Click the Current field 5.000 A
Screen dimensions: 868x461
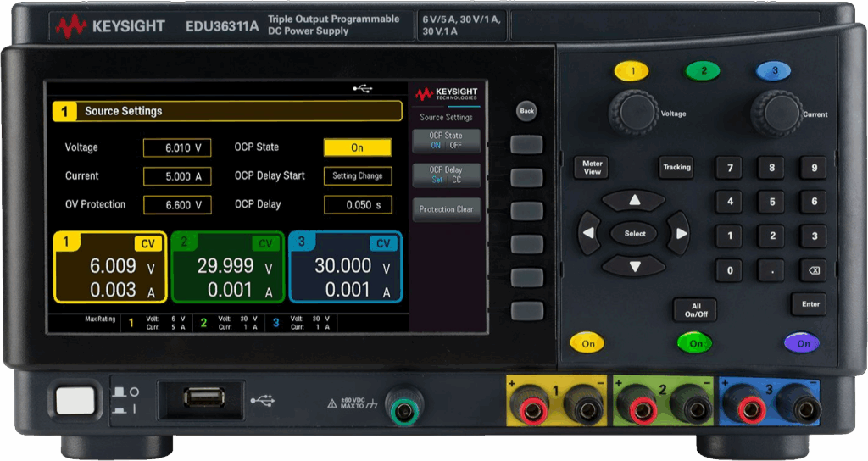click(177, 176)
